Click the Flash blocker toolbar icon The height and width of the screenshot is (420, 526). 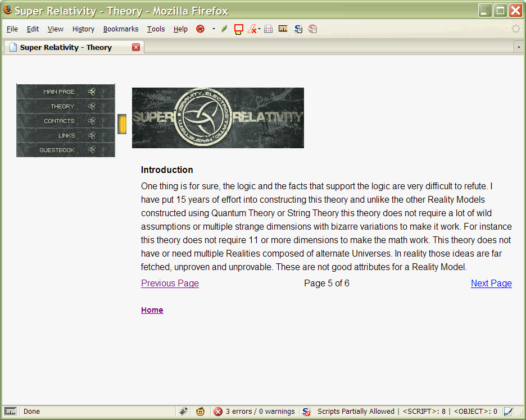(252, 29)
